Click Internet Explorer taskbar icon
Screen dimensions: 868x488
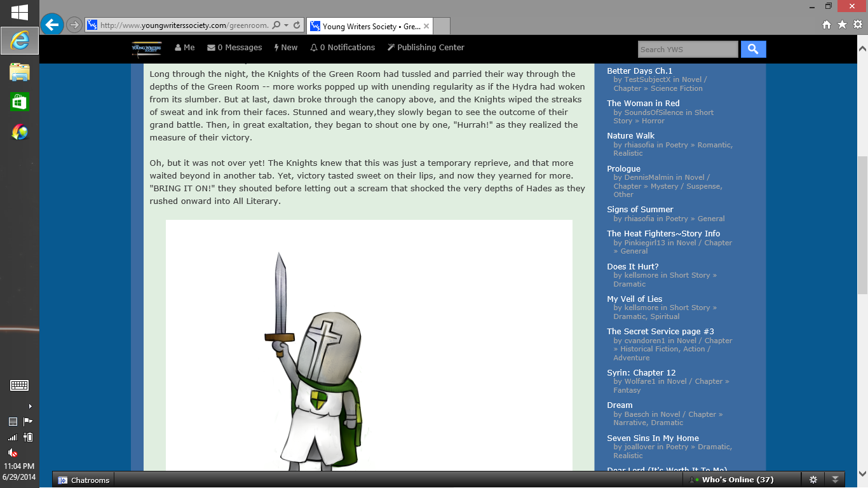pyautogui.click(x=20, y=41)
